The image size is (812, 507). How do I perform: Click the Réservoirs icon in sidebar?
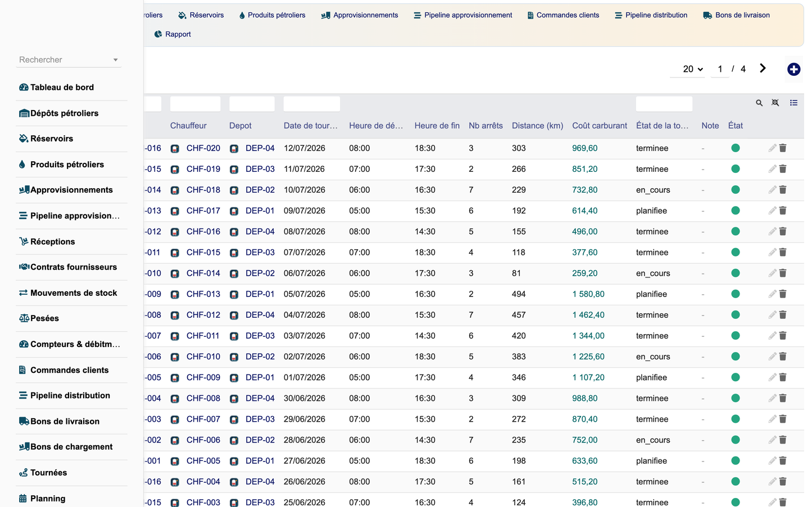24,139
